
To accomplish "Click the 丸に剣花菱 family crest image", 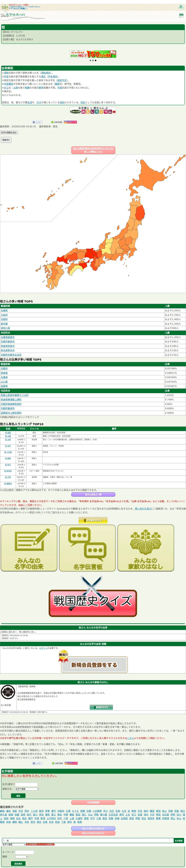I will [8, 692].
